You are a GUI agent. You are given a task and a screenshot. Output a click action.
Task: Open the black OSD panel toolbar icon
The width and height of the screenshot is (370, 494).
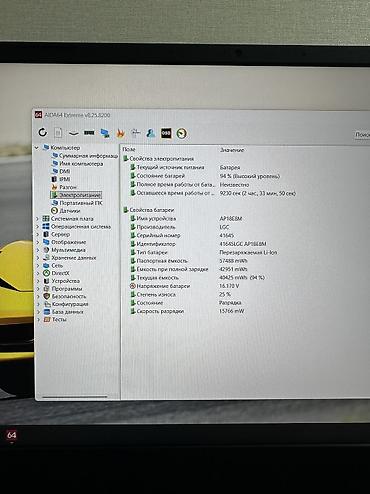point(166,133)
